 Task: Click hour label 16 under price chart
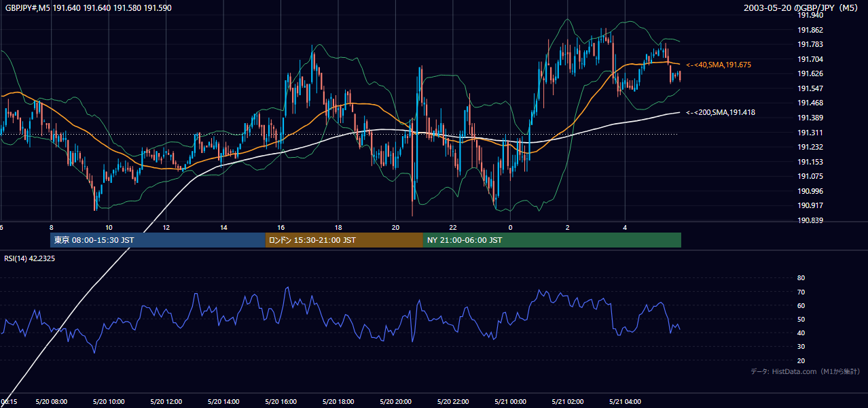pos(281,228)
